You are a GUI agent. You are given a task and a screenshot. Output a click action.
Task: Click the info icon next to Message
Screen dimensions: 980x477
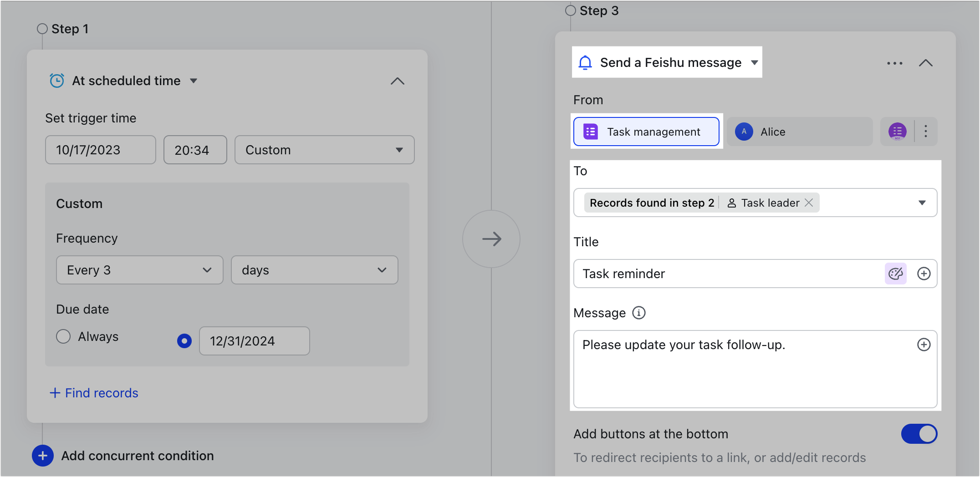(639, 313)
